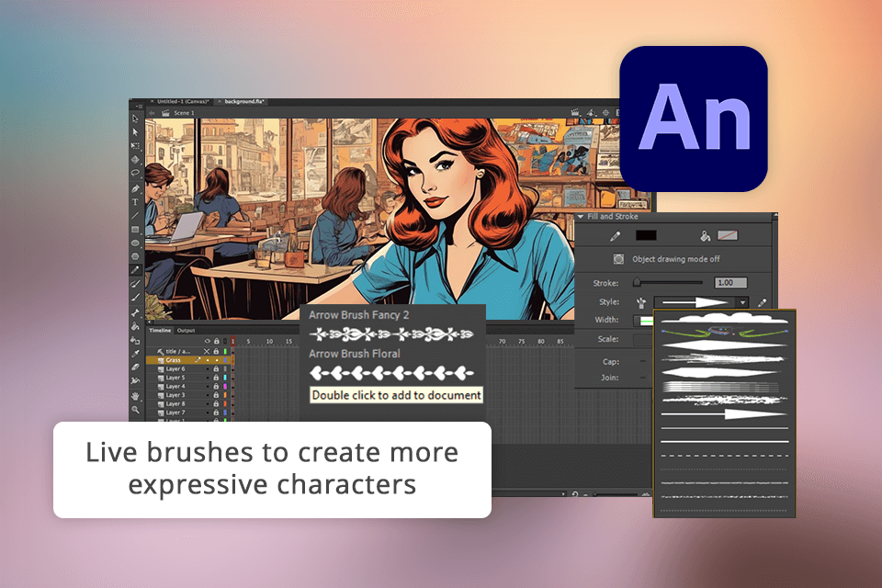
Task: Open the black stroke color swatch
Action: (x=646, y=236)
